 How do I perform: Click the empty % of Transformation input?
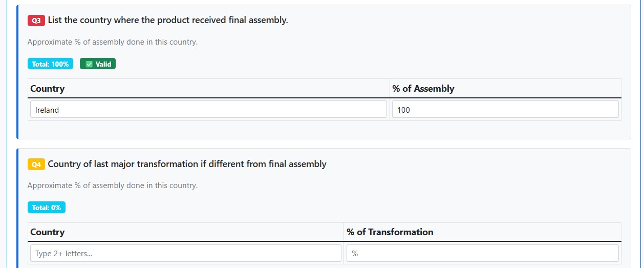pyautogui.click(x=482, y=253)
